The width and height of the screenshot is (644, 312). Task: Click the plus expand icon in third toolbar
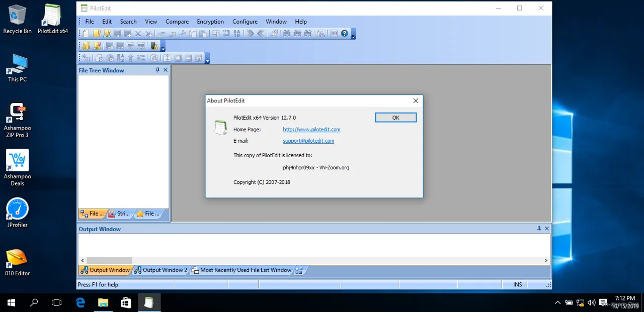coord(178,58)
